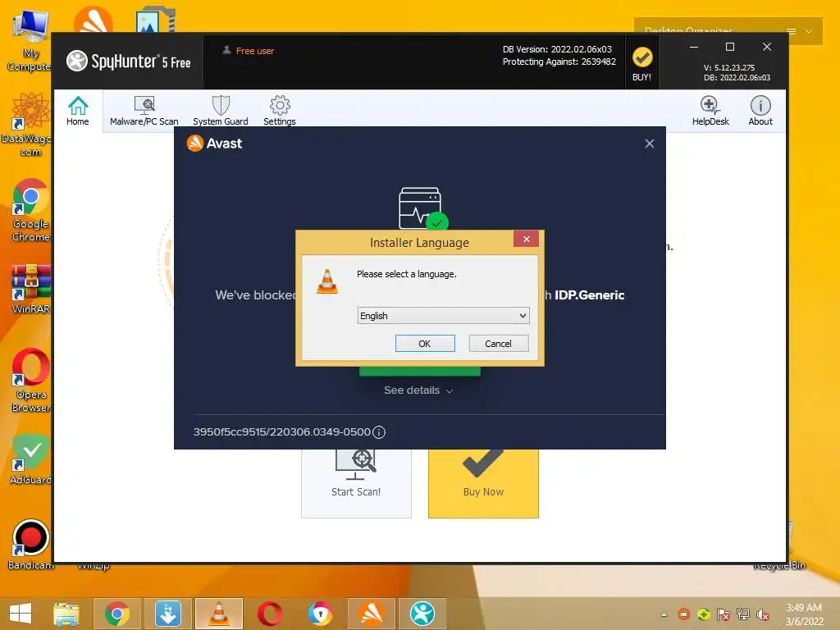The height and width of the screenshot is (630, 840).
Task: Open SpyHunter Settings tab
Action: click(279, 111)
